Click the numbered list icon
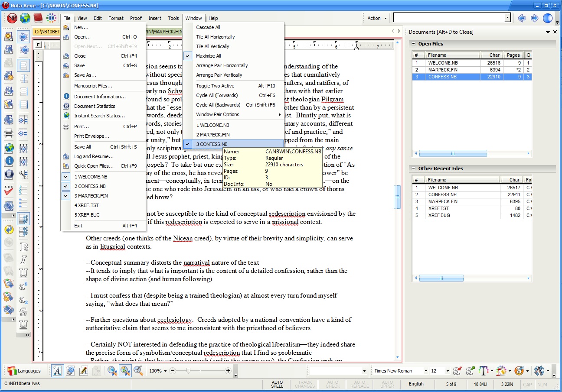Image resolution: width=562 pixels, height=392 pixels. [x=23, y=190]
